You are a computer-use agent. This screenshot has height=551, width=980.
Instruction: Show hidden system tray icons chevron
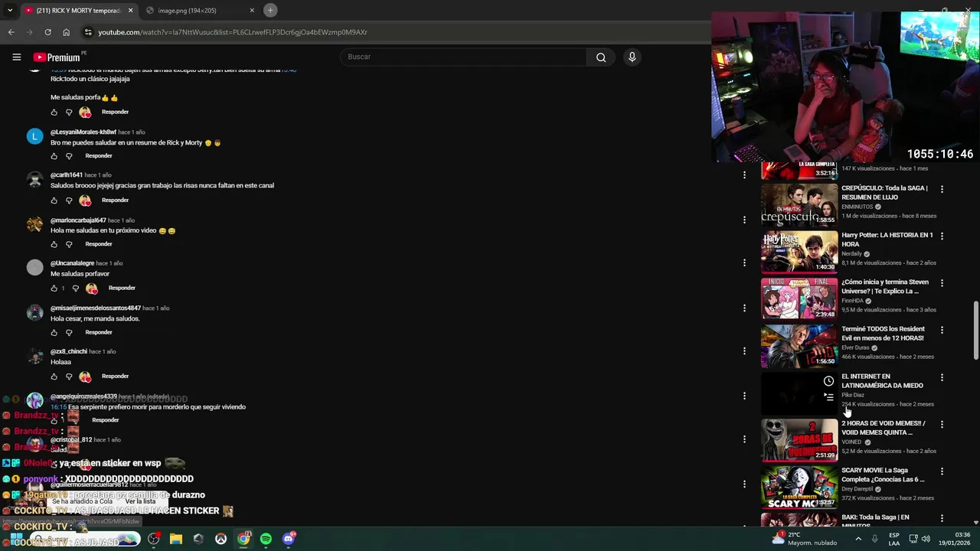857,539
